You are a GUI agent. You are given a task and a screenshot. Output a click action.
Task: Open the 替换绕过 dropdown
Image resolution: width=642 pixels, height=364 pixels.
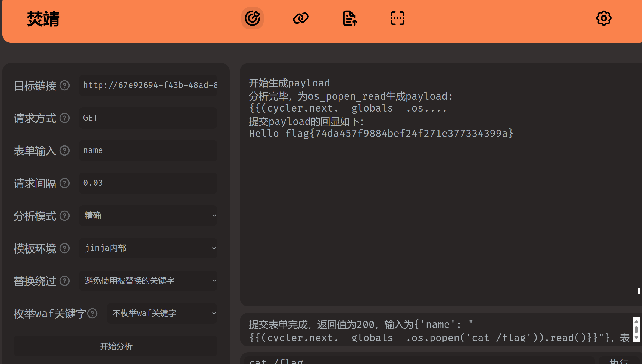click(x=148, y=281)
